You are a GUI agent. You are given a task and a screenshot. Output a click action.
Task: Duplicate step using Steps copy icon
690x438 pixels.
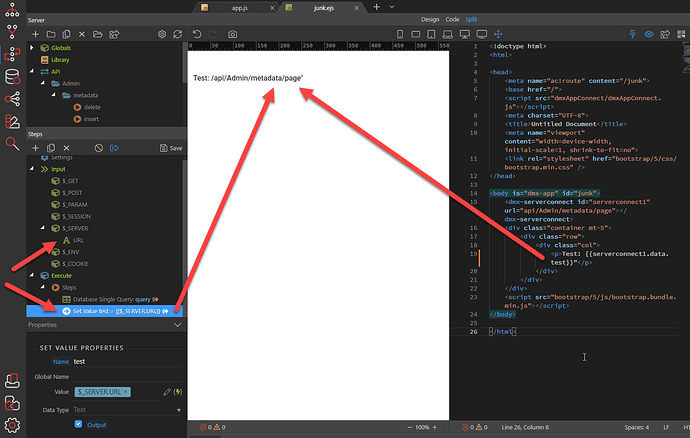51,148
